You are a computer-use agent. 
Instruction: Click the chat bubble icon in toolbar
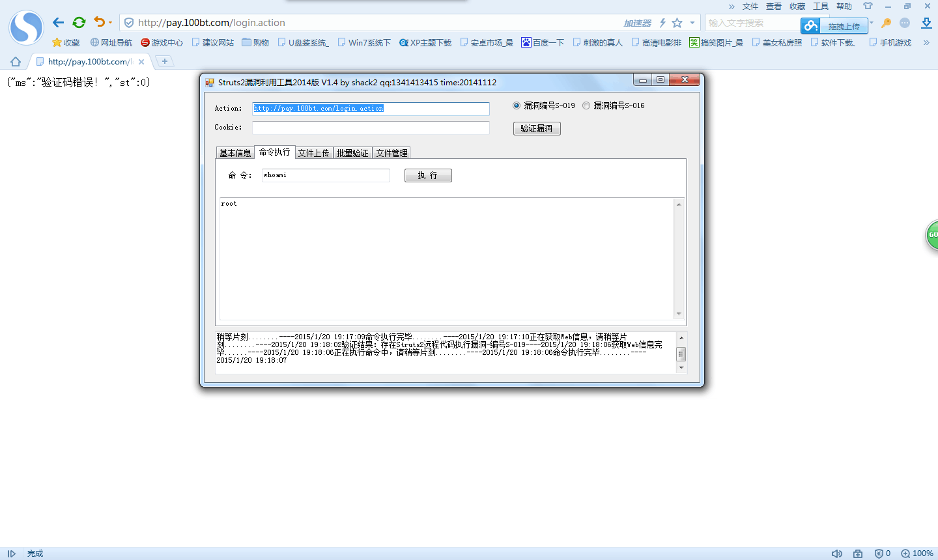point(905,23)
